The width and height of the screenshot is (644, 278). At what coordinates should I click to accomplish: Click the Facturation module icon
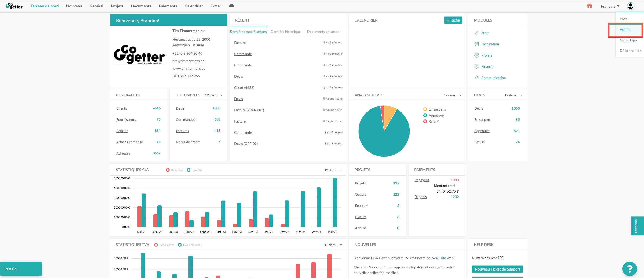[x=476, y=44]
